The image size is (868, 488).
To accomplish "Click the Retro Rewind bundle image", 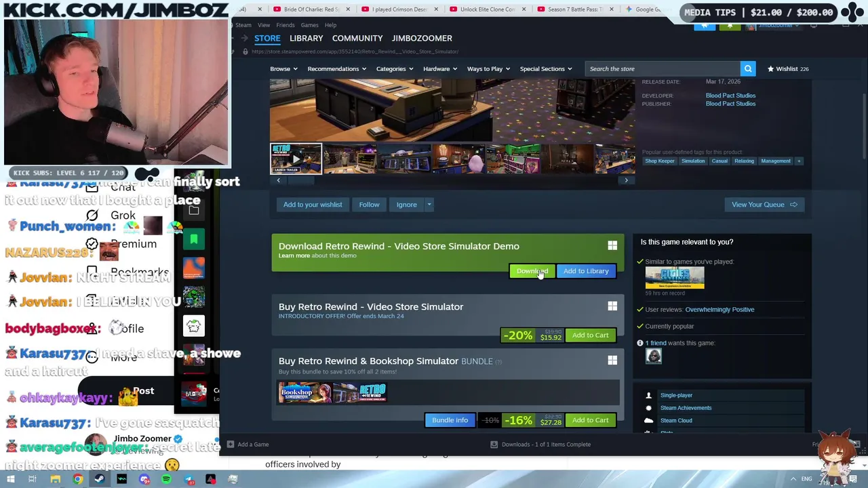I will tap(360, 392).
